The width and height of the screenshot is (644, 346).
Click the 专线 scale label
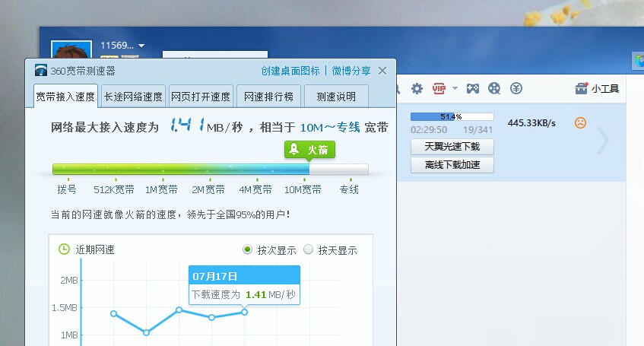pyautogui.click(x=349, y=189)
